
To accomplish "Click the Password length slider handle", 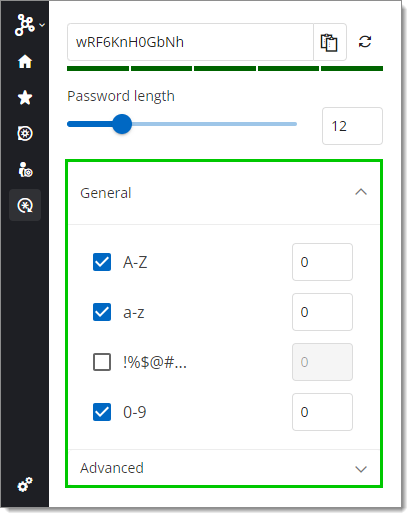I will coord(122,124).
